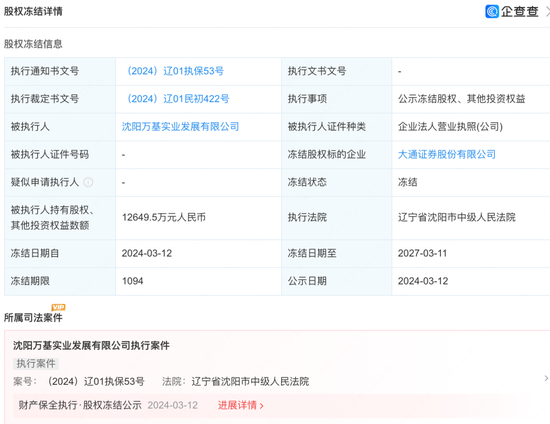550x424 pixels.
Task: Click 企业法人营业执照(公司) text
Action: 450,127
